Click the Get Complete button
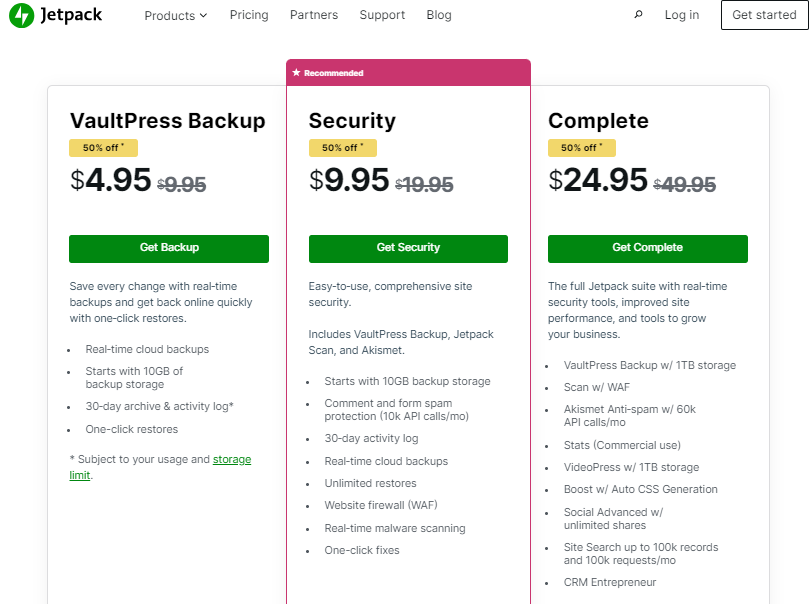 [648, 248]
